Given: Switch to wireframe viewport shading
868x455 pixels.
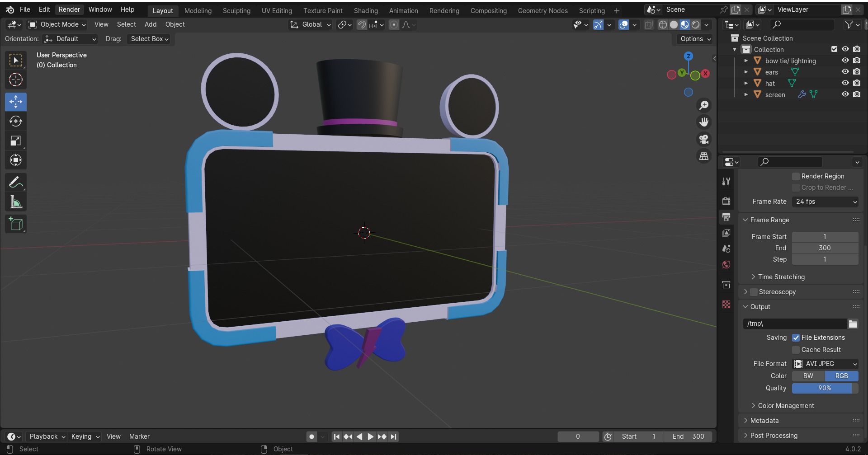Looking at the screenshot, I should [663, 25].
